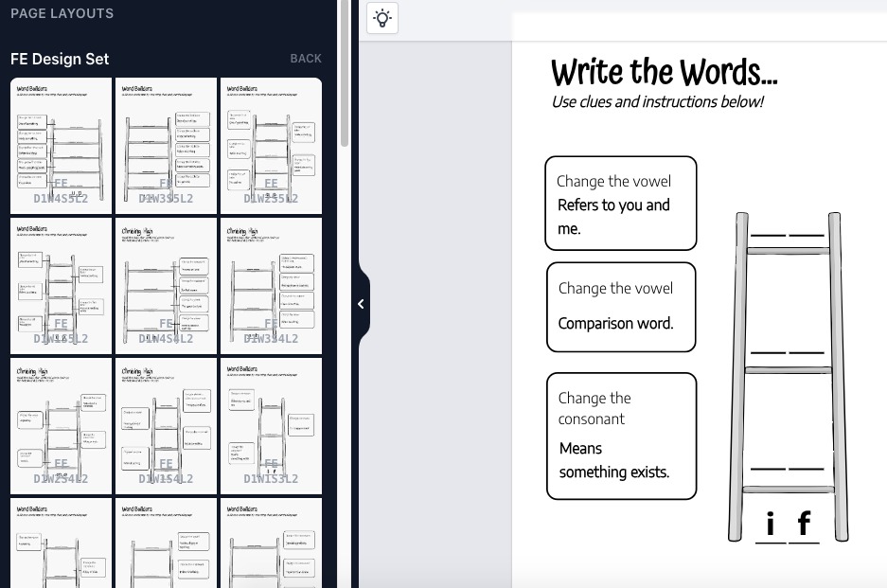Click the PAGE LAYOUTS heading
The width and height of the screenshot is (887, 588).
click(x=62, y=13)
